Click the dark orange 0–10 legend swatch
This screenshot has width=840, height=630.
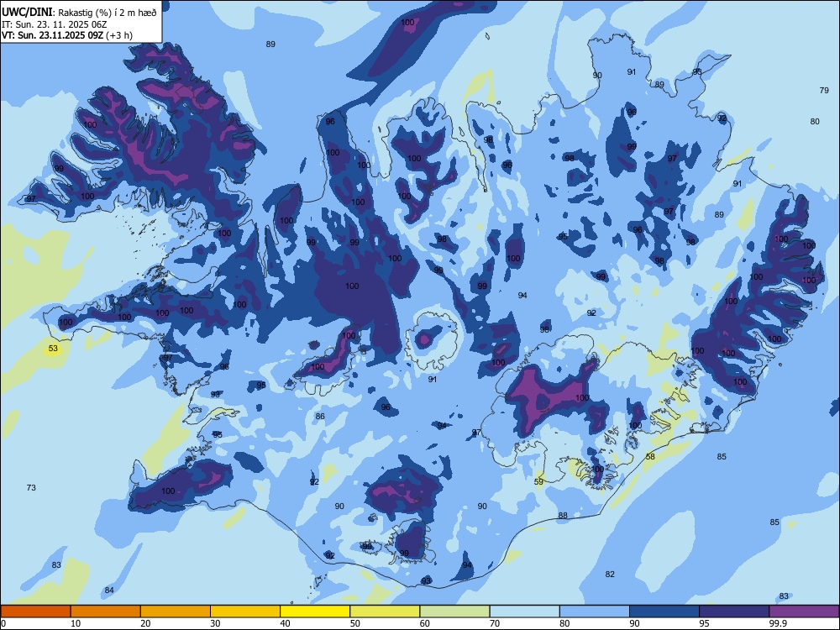pos(36,612)
